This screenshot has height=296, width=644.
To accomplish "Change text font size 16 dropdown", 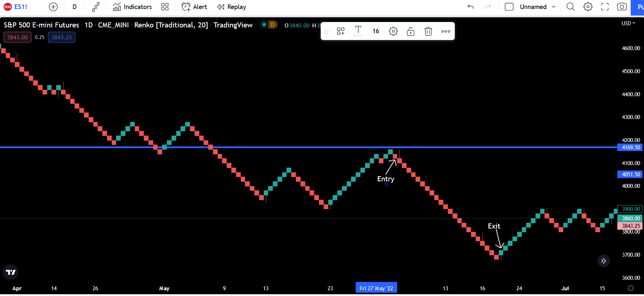I will (376, 31).
